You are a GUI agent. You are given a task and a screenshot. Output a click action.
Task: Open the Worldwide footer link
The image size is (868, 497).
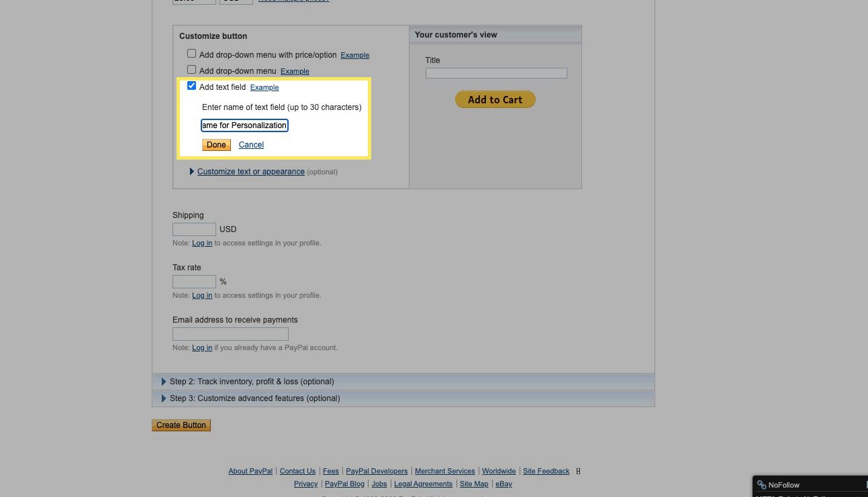499,472
